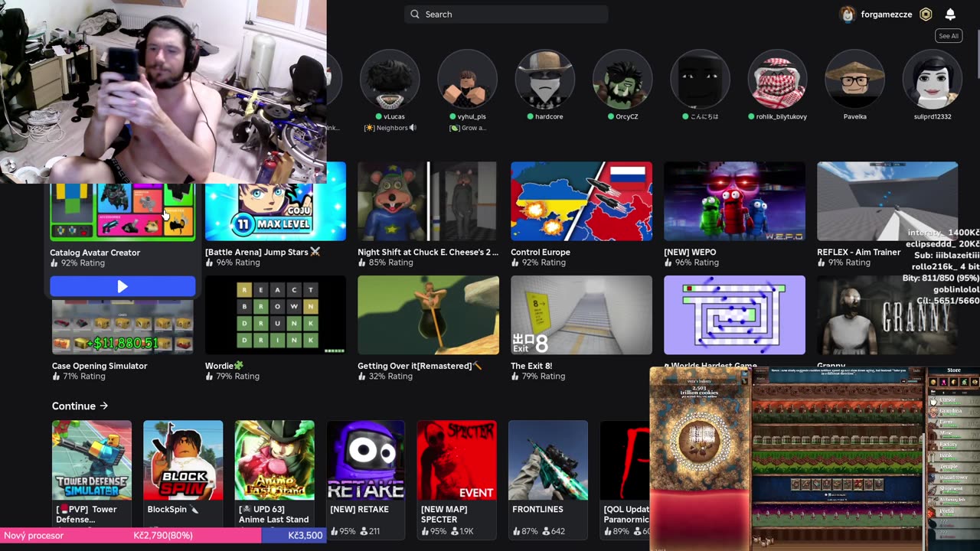Open friend vyhul_pls avatar

(x=467, y=79)
